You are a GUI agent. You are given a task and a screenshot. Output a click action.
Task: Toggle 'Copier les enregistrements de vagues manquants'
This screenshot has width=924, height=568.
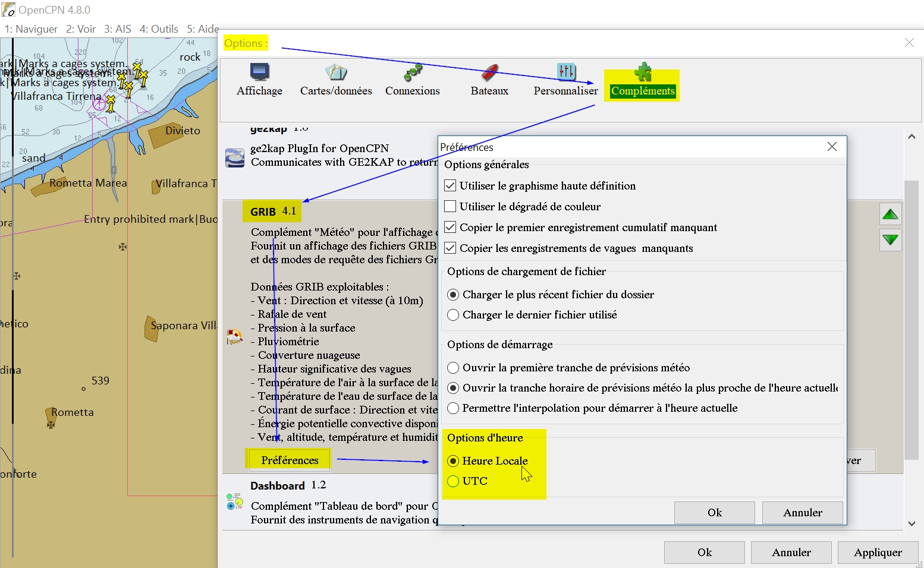[x=450, y=248]
